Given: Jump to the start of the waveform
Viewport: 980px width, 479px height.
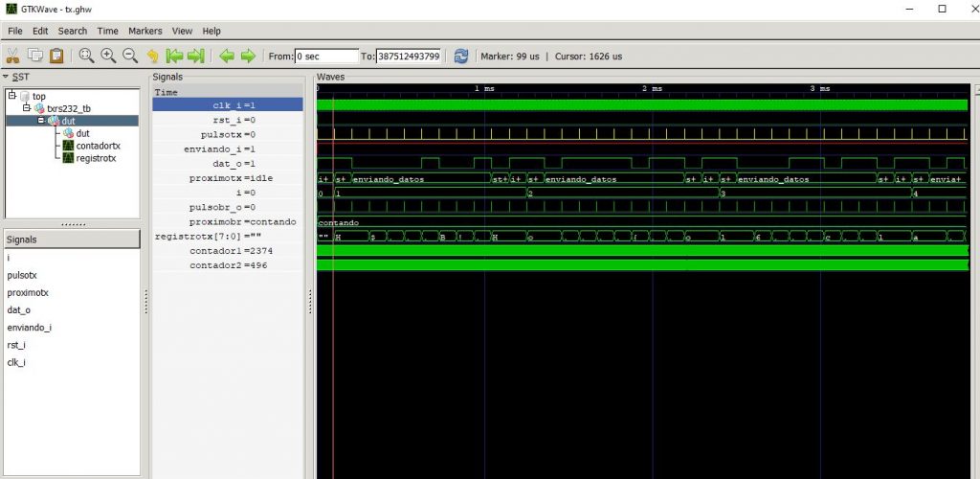Looking at the screenshot, I should (174, 57).
